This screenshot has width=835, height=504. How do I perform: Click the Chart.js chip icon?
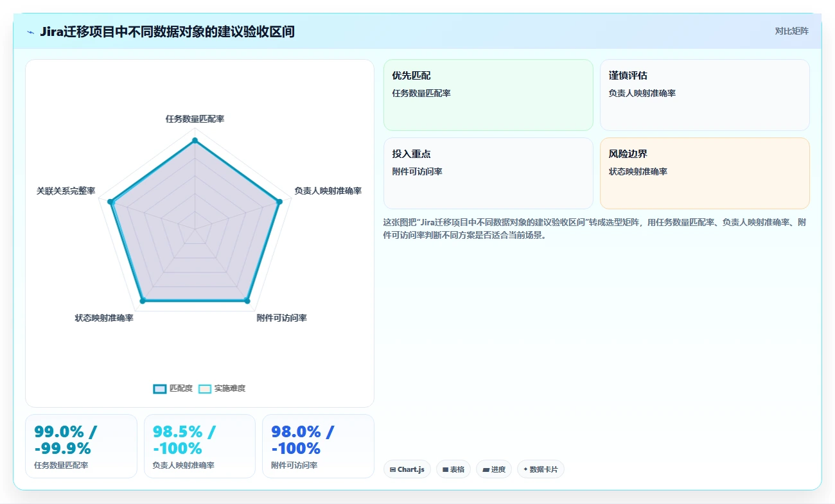(392, 469)
